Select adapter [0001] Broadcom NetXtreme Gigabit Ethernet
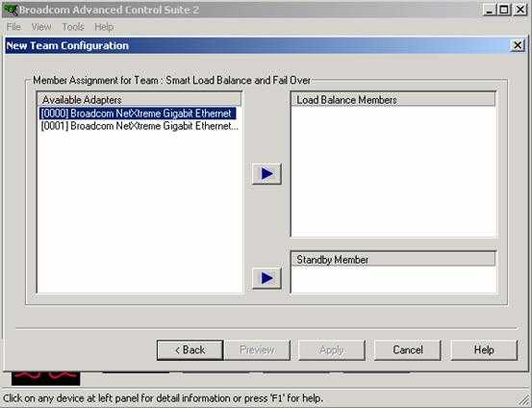The height and width of the screenshot is (408, 532). click(x=139, y=126)
